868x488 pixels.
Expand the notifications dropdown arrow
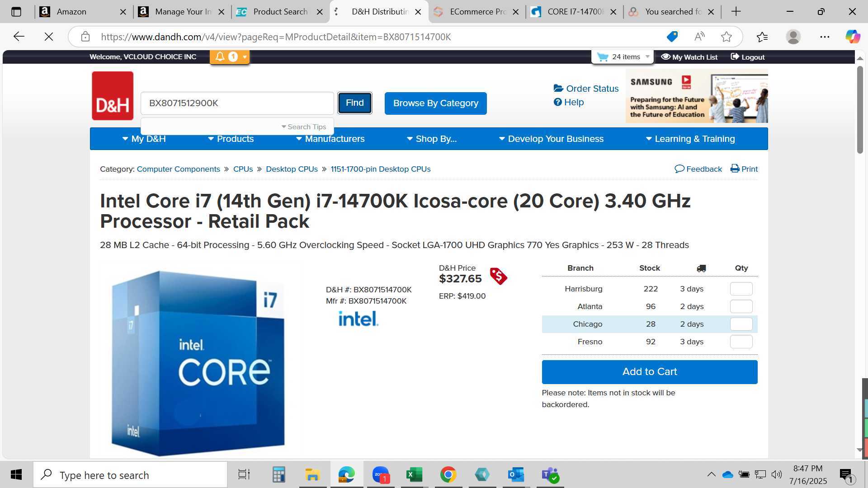click(x=245, y=57)
